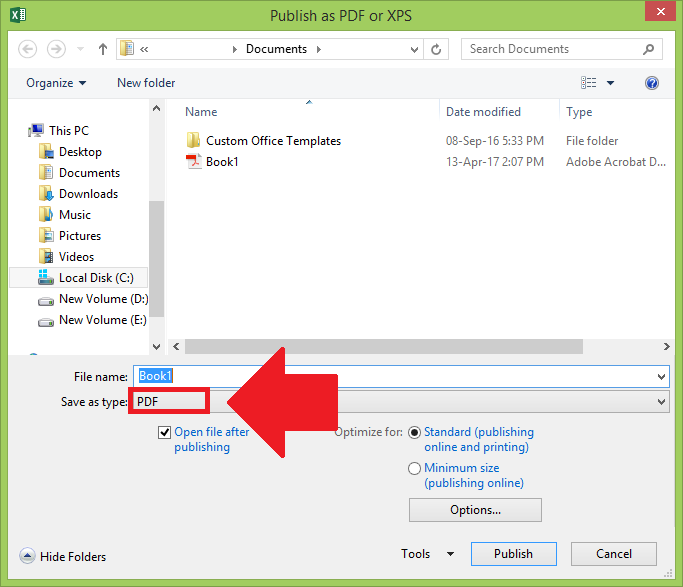Click the Back navigation arrow

27,49
